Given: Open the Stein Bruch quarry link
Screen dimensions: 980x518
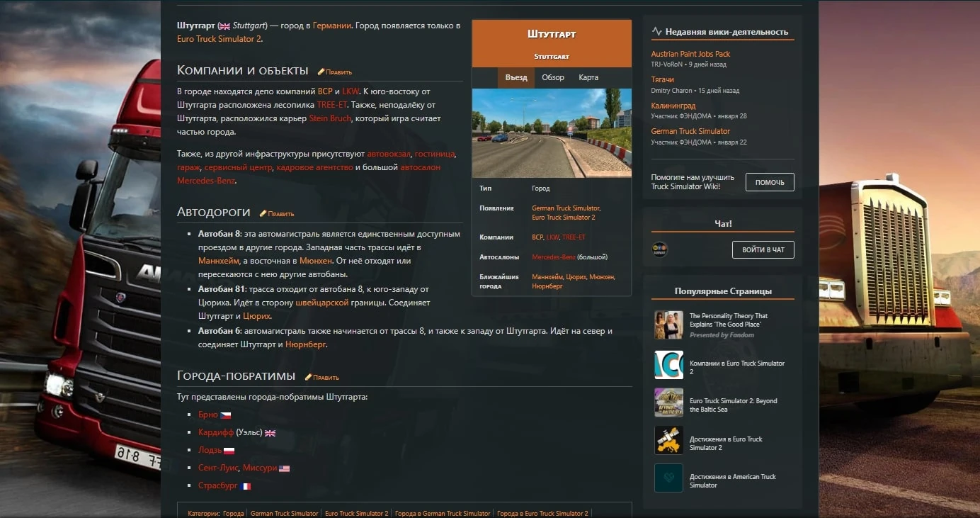Looking at the screenshot, I should (x=330, y=118).
